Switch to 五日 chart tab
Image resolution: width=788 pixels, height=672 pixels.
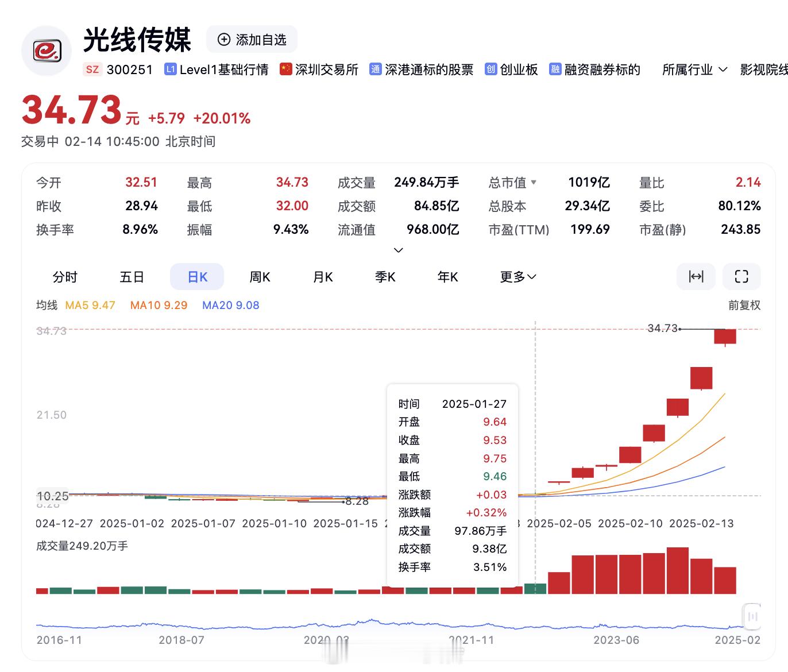[132, 277]
